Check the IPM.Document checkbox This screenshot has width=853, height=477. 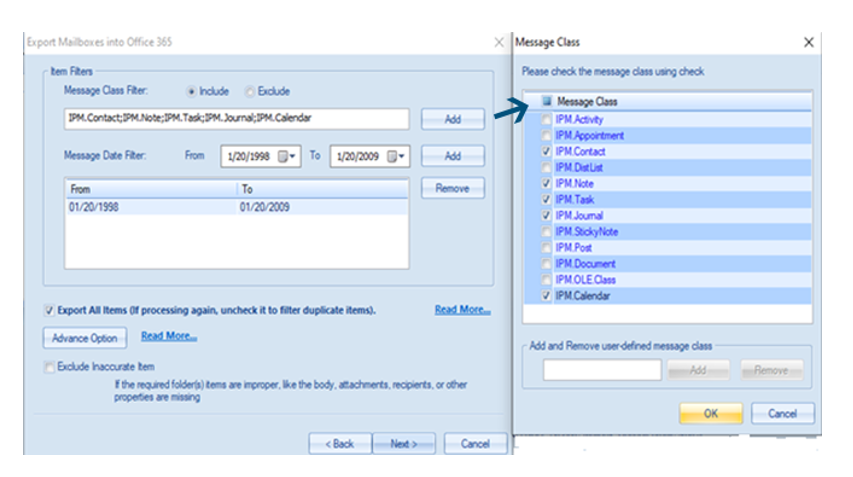(x=546, y=264)
